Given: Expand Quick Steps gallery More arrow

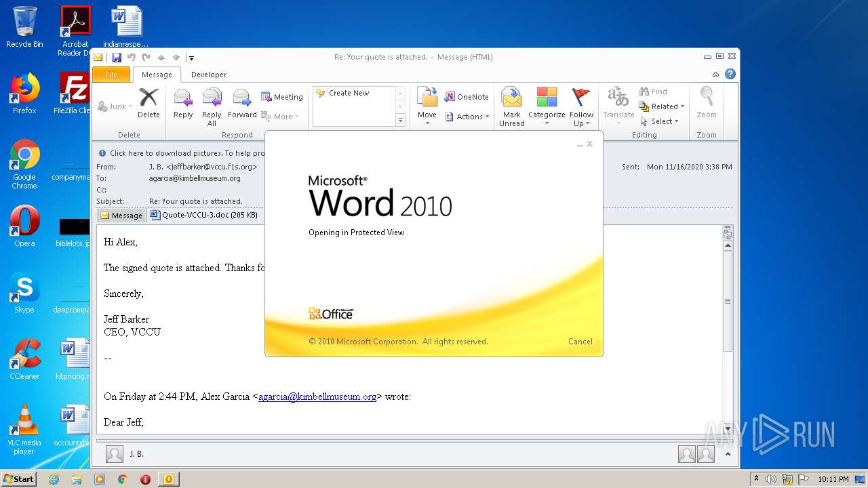Looking at the screenshot, I should (x=400, y=120).
